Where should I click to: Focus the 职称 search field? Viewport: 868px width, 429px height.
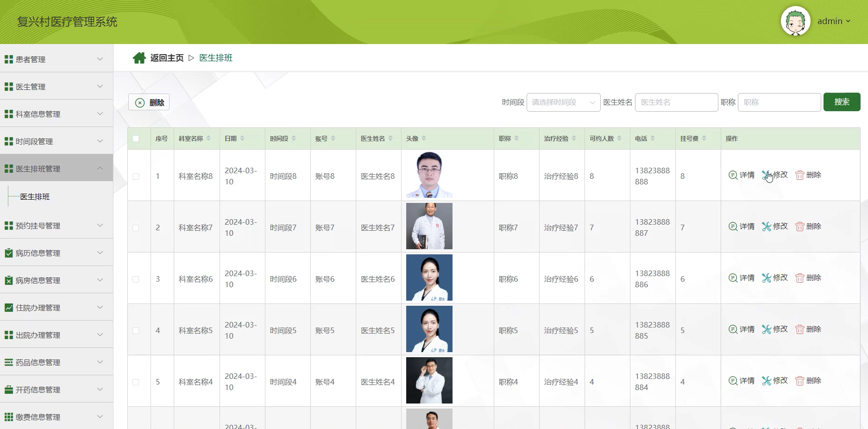point(779,102)
